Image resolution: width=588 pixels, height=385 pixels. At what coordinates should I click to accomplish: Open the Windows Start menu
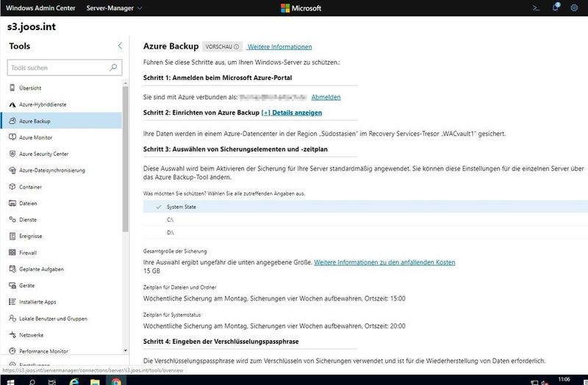tap(10, 381)
